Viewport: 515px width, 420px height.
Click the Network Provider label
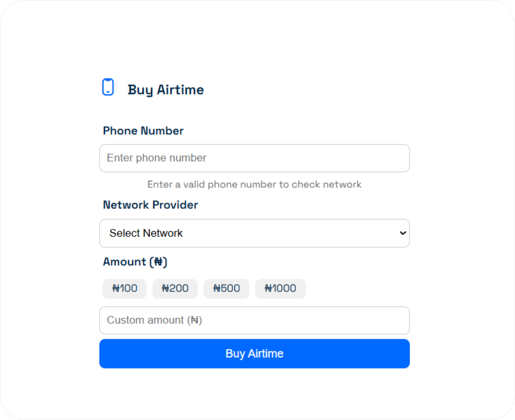pyautogui.click(x=150, y=205)
